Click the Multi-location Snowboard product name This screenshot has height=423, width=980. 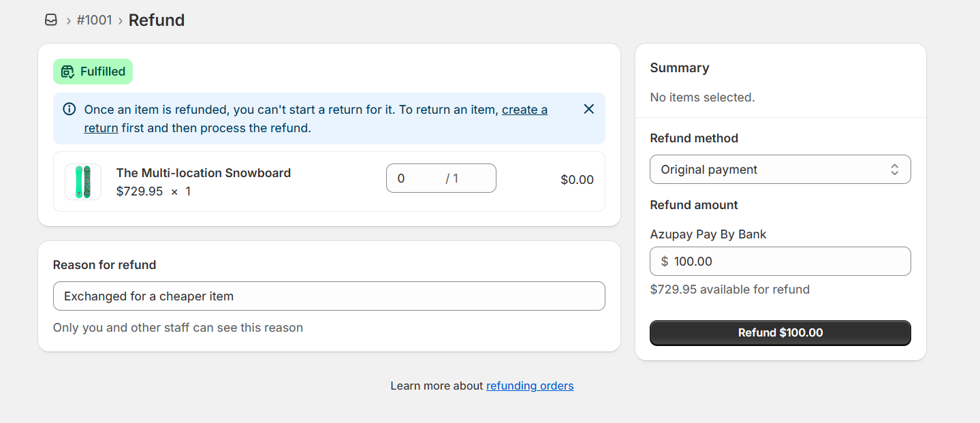click(x=204, y=173)
